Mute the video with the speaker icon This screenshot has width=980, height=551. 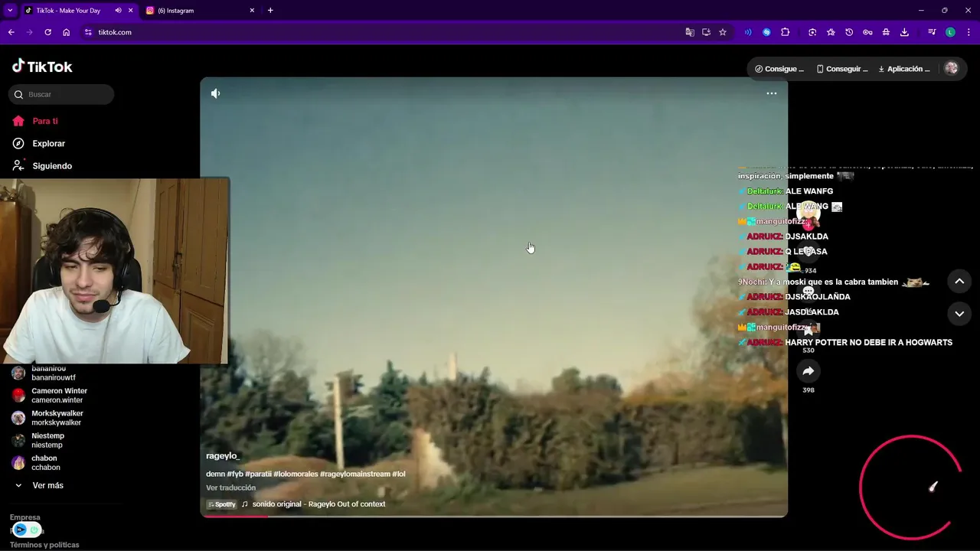pos(216,93)
